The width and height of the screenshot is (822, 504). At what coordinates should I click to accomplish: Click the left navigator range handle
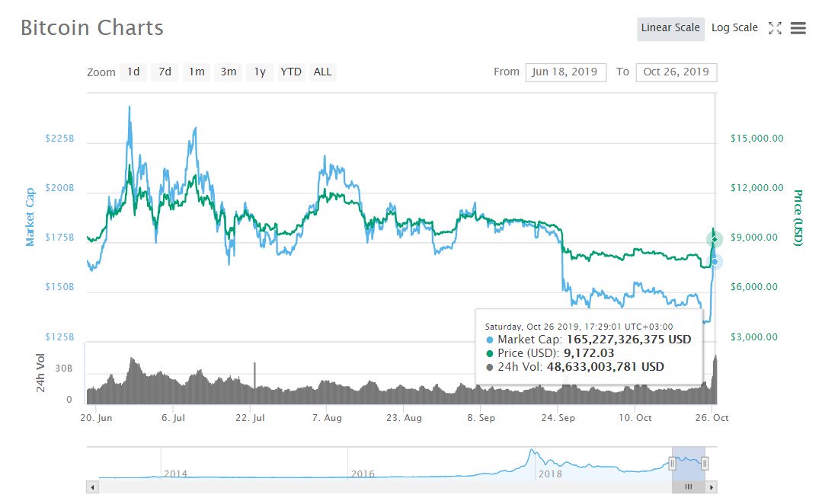672,463
